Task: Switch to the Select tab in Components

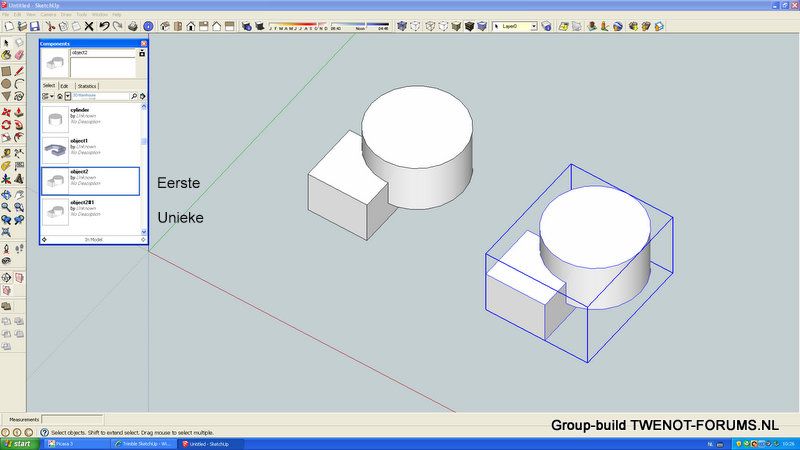Action: point(49,86)
